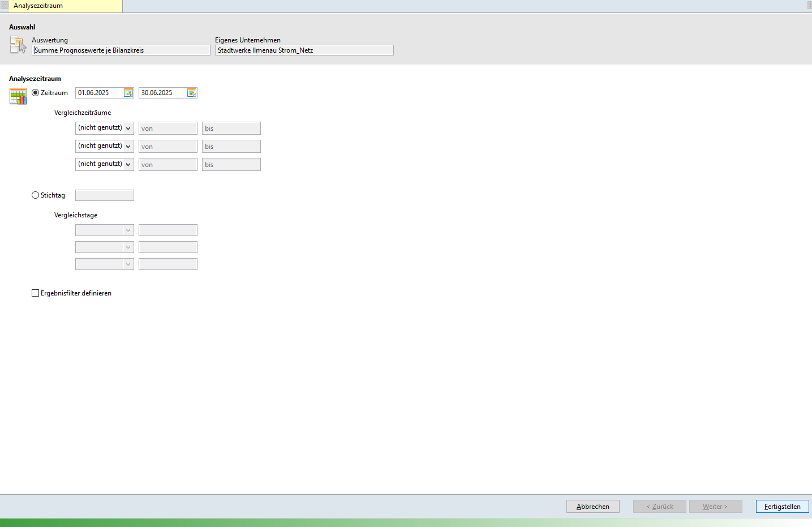Select the Zeitraum radio button

pyautogui.click(x=36, y=93)
